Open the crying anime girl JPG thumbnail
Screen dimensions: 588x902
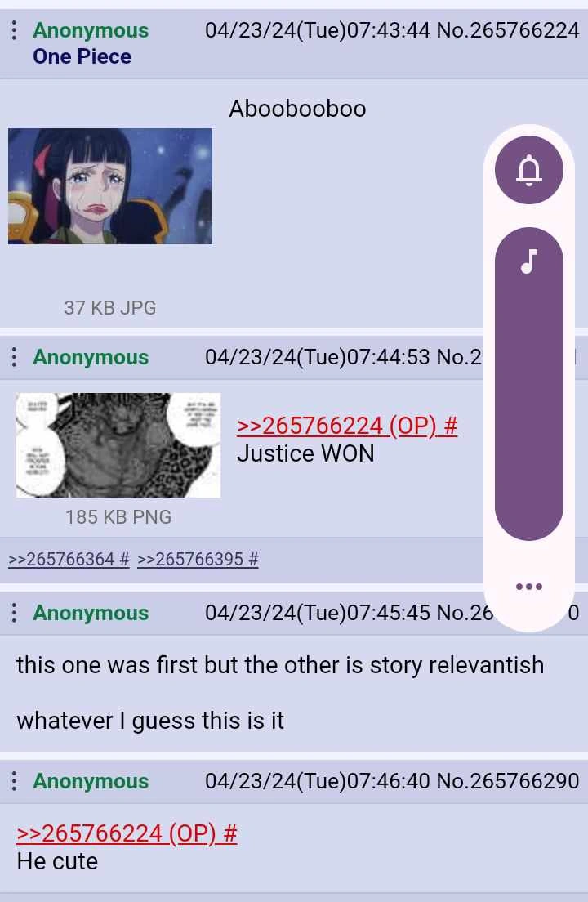click(110, 186)
